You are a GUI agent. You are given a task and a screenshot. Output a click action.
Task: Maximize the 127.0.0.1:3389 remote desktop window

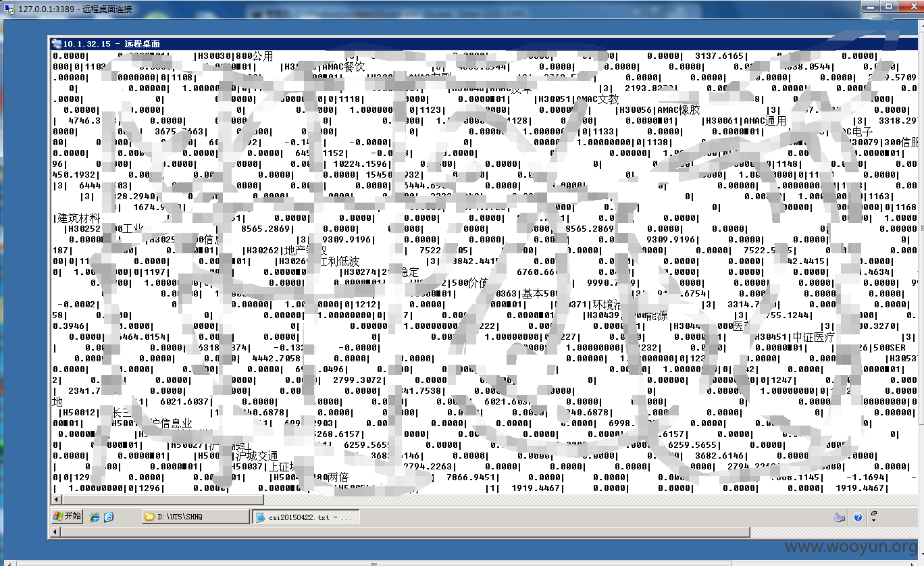point(888,6)
